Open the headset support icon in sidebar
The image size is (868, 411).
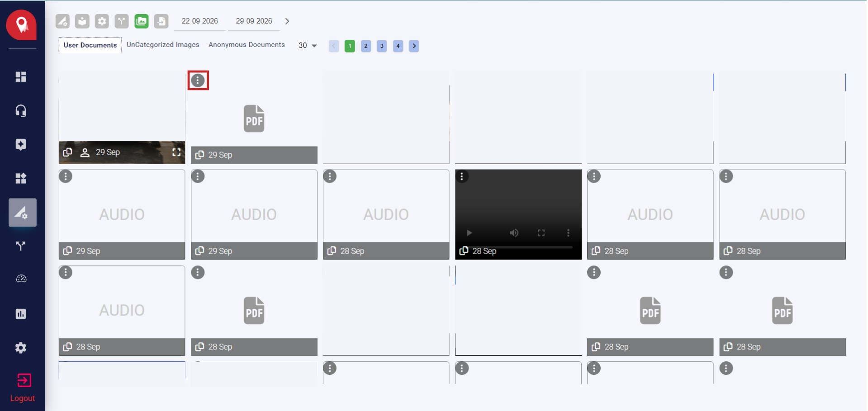[x=21, y=111]
